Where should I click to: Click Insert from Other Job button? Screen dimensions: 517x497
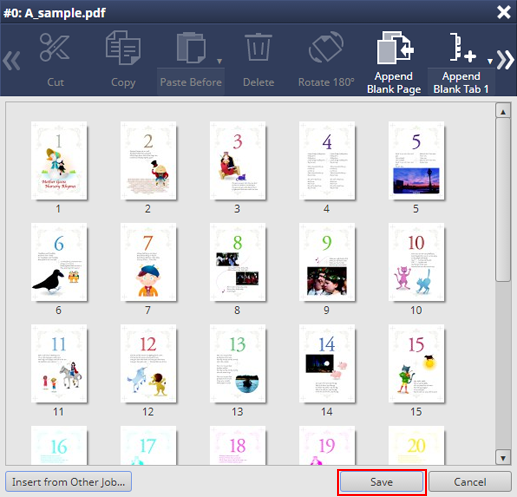(x=68, y=482)
